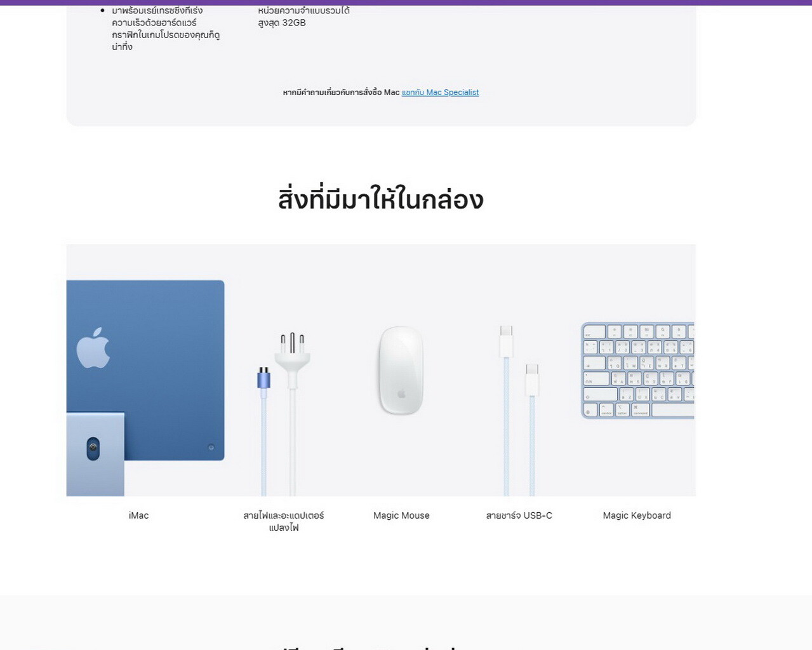Click the blue magnetic power connector
This screenshot has width=812, height=650.
[263, 379]
